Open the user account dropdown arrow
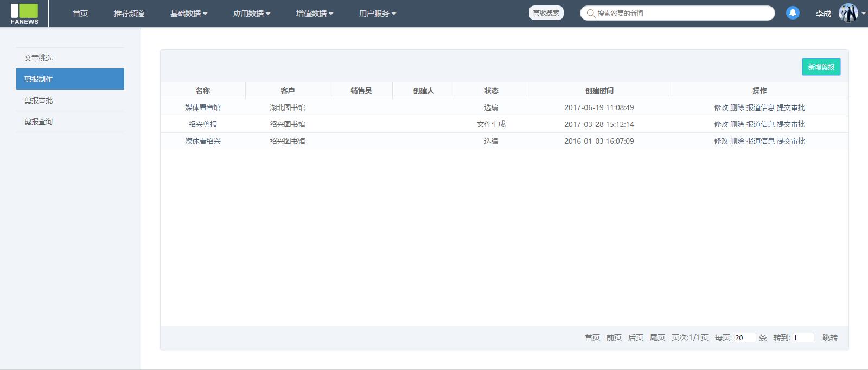The width and height of the screenshot is (868, 370). click(x=863, y=13)
